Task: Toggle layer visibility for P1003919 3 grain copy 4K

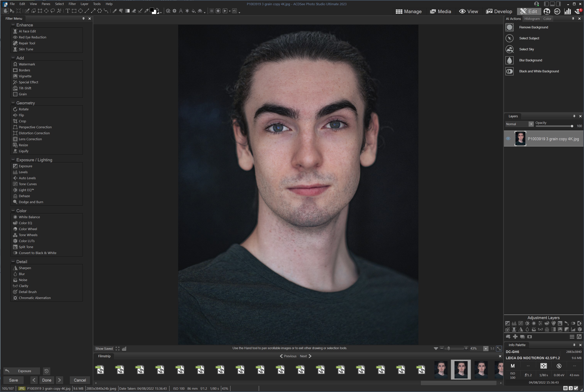Action: tap(509, 138)
